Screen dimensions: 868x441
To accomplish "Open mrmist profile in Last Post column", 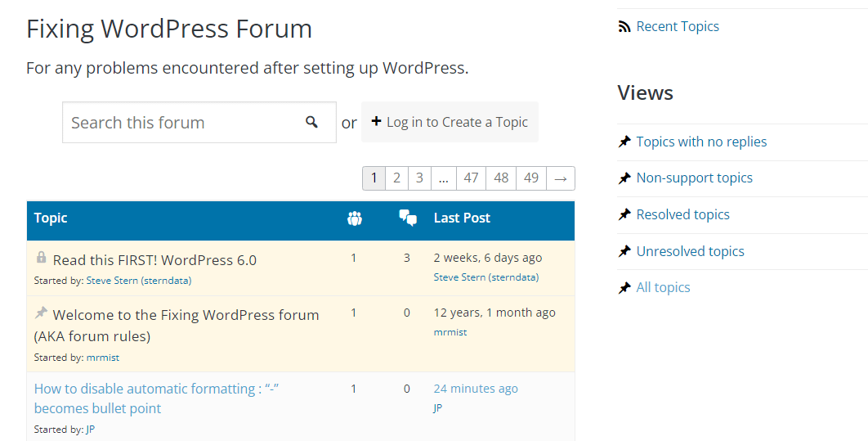I will point(450,332).
